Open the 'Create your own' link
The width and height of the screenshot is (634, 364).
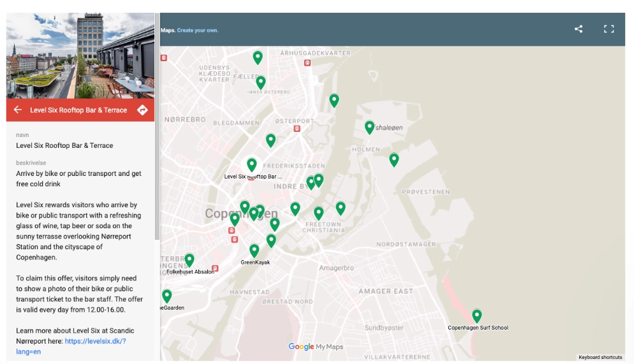click(x=198, y=31)
